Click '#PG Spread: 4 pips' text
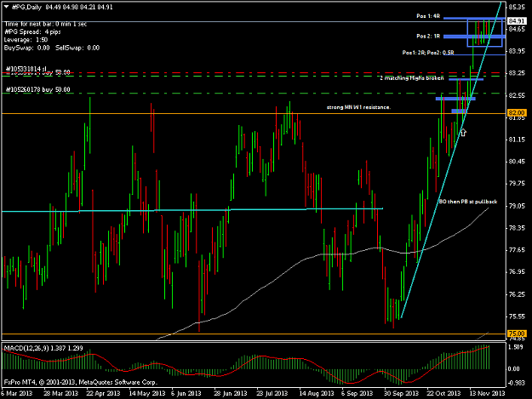 32,31
